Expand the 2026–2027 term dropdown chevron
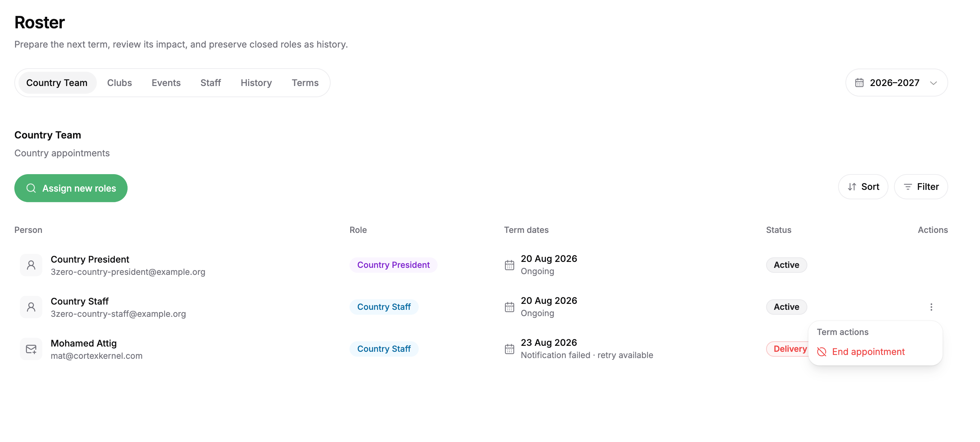The height and width of the screenshot is (442, 980). point(933,83)
